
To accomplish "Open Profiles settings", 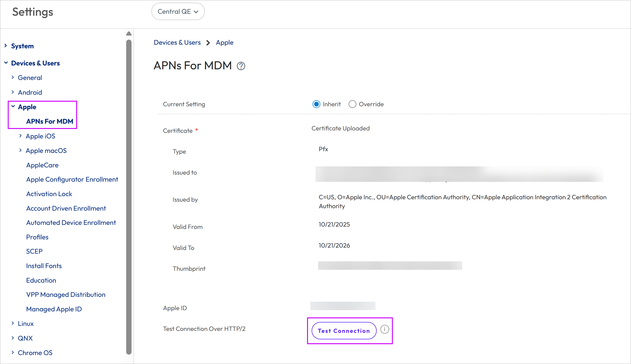I will click(x=37, y=237).
